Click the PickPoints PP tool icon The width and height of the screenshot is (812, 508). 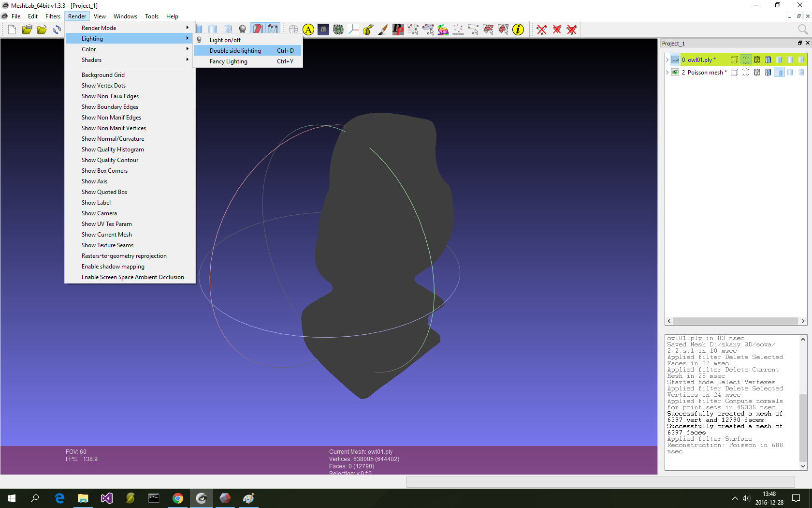[x=398, y=30]
